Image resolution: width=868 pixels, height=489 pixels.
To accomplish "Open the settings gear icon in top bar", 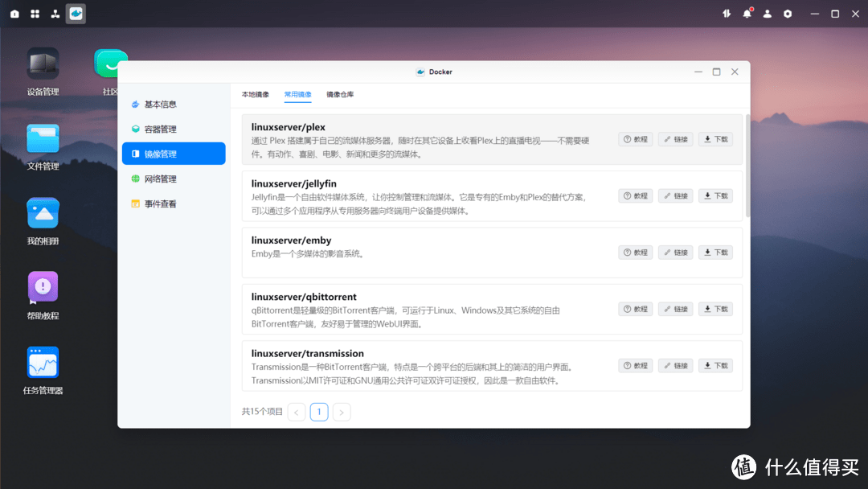I will click(x=788, y=14).
